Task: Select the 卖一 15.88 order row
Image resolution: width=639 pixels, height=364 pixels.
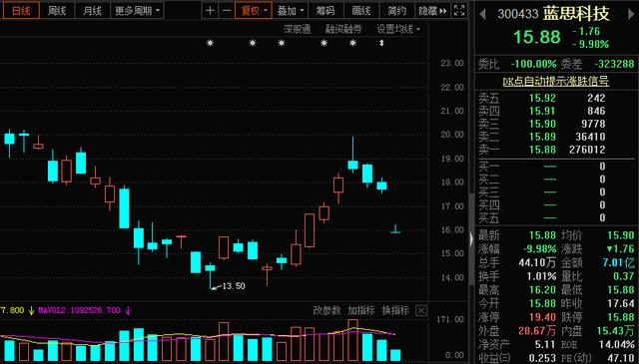Action: pos(557,150)
